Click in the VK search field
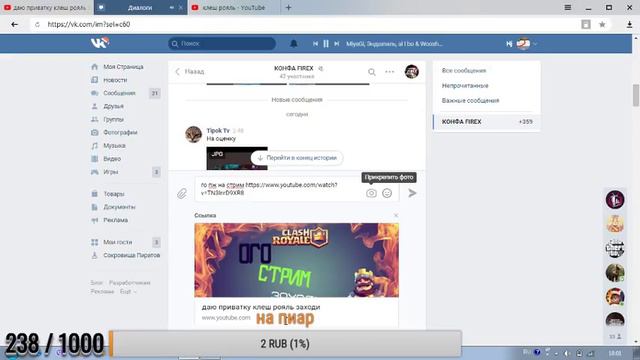The image size is (640, 360). (x=222, y=44)
